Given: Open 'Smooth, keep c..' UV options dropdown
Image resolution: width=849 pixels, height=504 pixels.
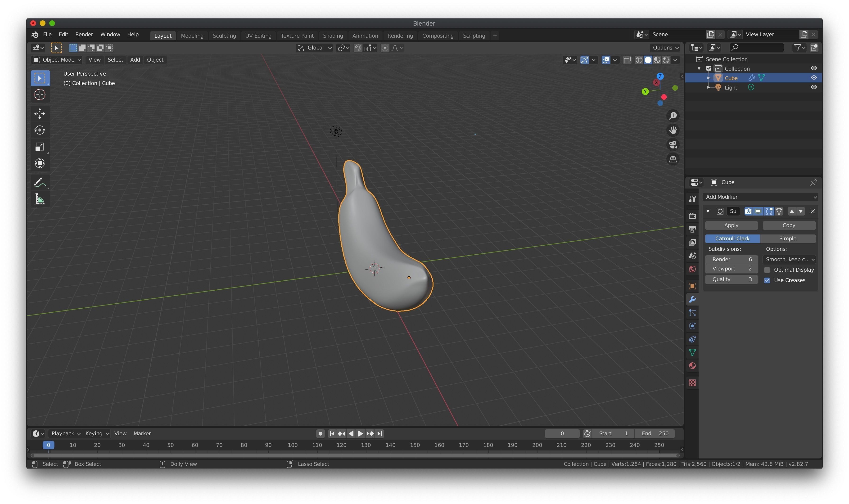Looking at the screenshot, I should pos(789,260).
